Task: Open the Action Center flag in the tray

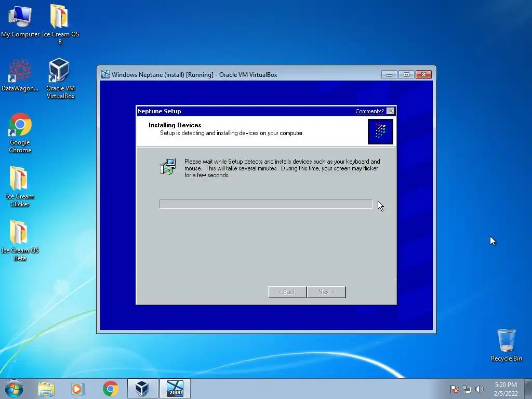Action: tap(454, 389)
